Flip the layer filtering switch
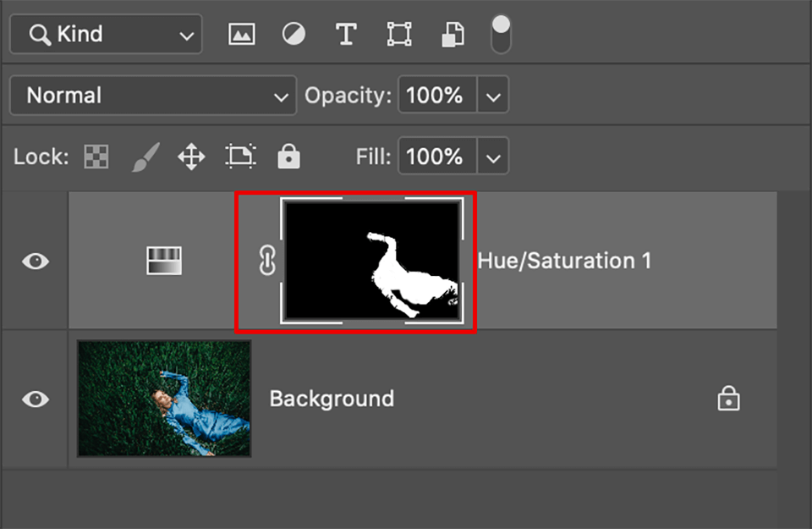 (x=500, y=34)
